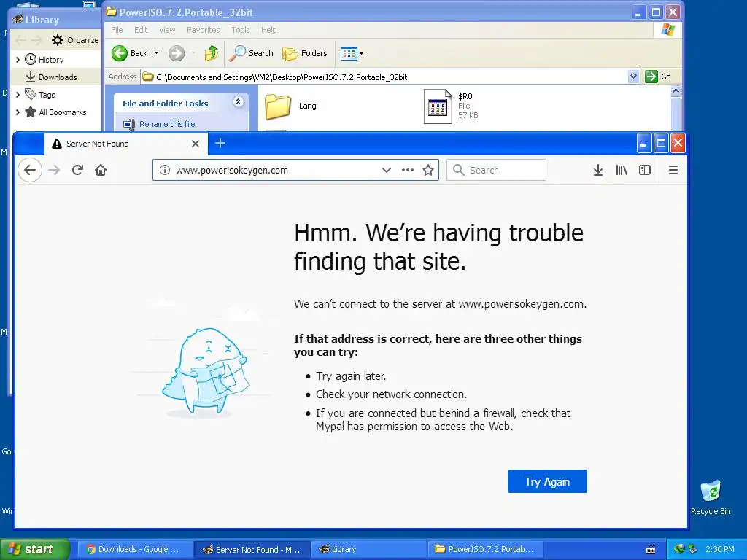
Task: Open Explorer Views dropdown
Action: coord(352,53)
